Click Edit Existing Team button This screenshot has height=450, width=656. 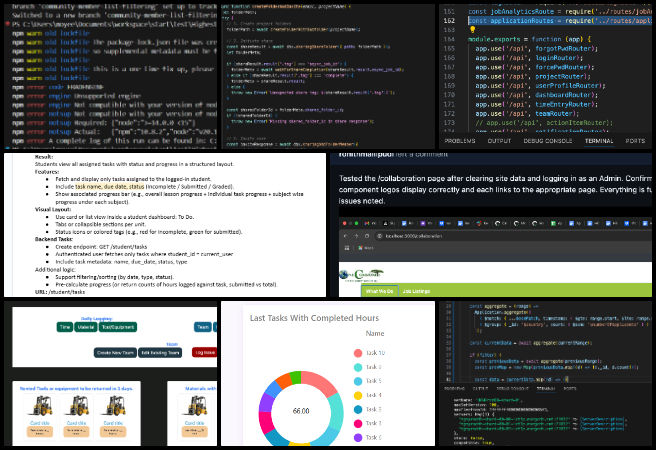click(160, 353)
